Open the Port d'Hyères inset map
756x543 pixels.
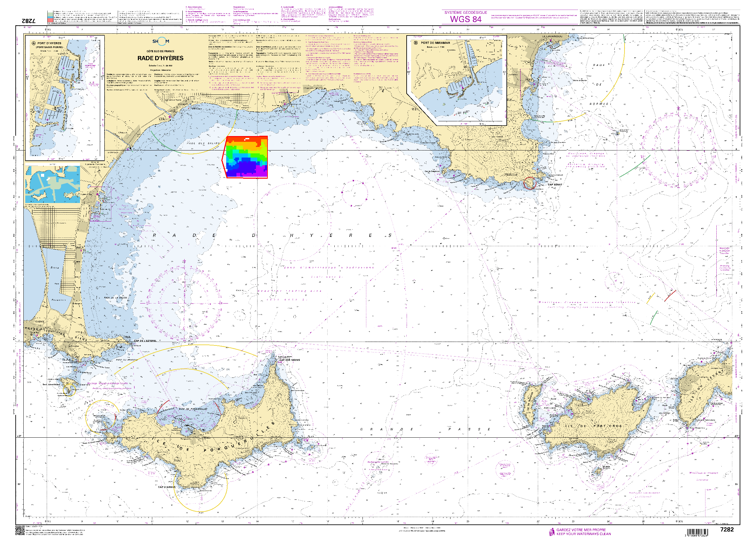click(65, 97)
